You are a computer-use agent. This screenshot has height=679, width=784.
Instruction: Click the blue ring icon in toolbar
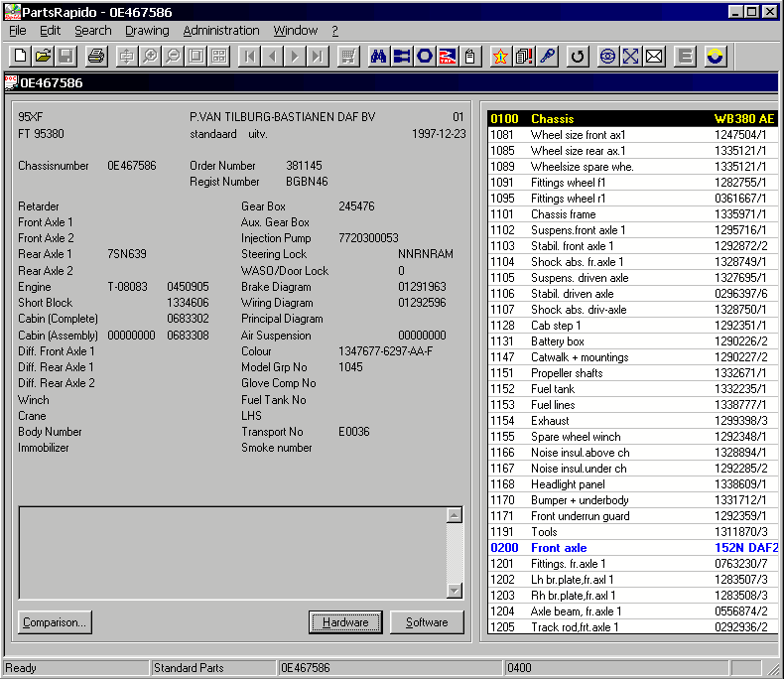(x=425, y=56)
